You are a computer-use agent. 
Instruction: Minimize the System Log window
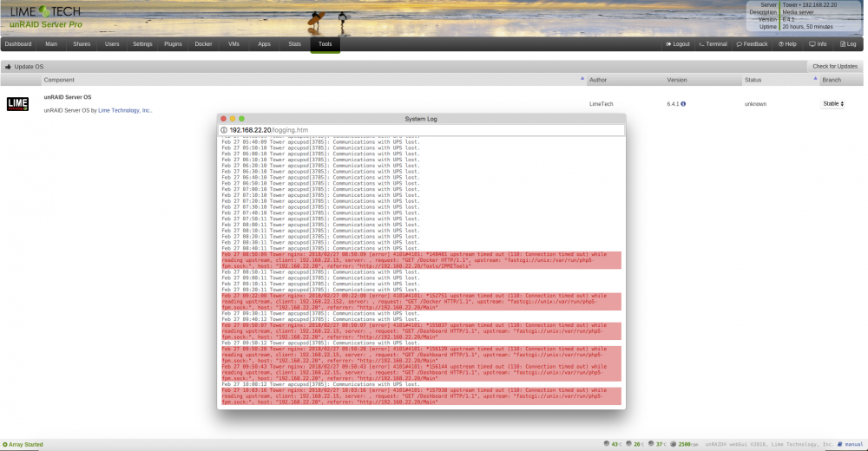[x=233, y=119]
